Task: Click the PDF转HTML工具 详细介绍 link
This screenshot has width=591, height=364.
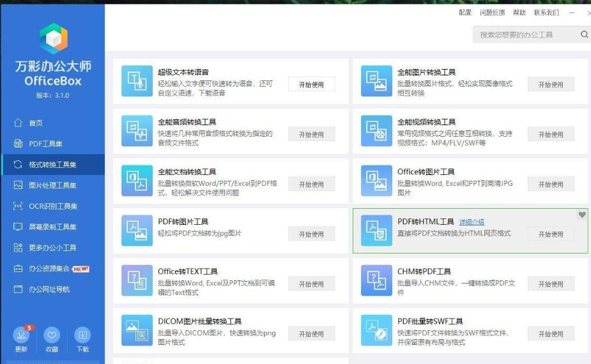Action: point(472,222)
